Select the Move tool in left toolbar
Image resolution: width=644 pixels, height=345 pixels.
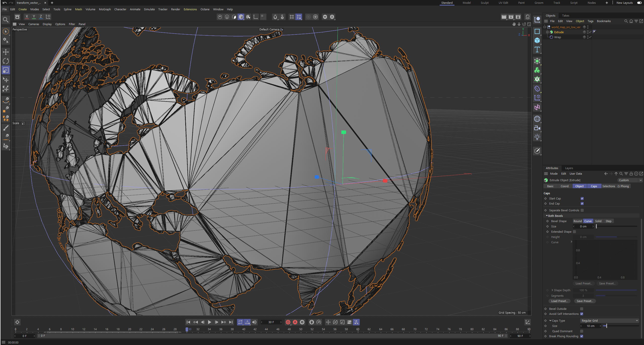click(6, 52)
